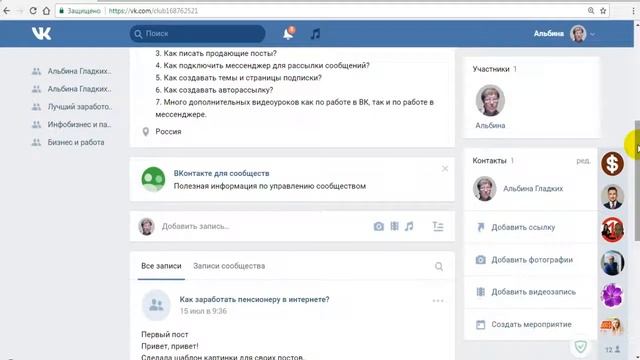This screenshot has height=360, width=640.
Task: Close the ВКонтакте для сообществ banner
Action: pos(445,169)
